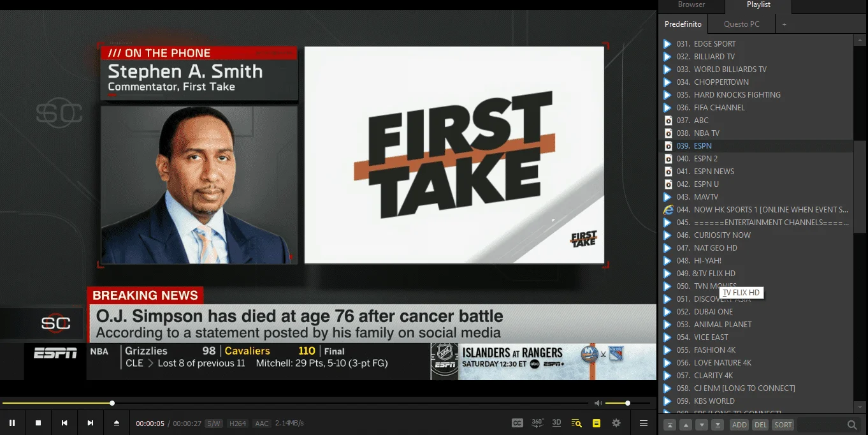
Task: Click the playlist search magnifier icon
Action: [x=852, y=425]
